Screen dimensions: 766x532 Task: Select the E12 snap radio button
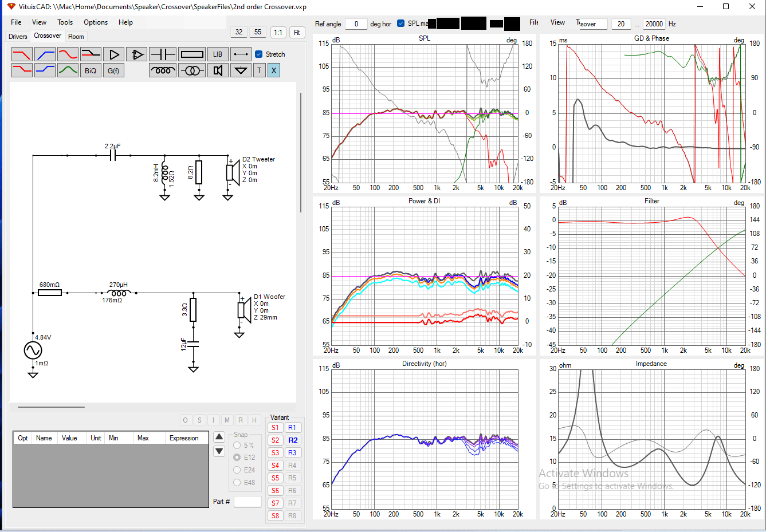237,458
